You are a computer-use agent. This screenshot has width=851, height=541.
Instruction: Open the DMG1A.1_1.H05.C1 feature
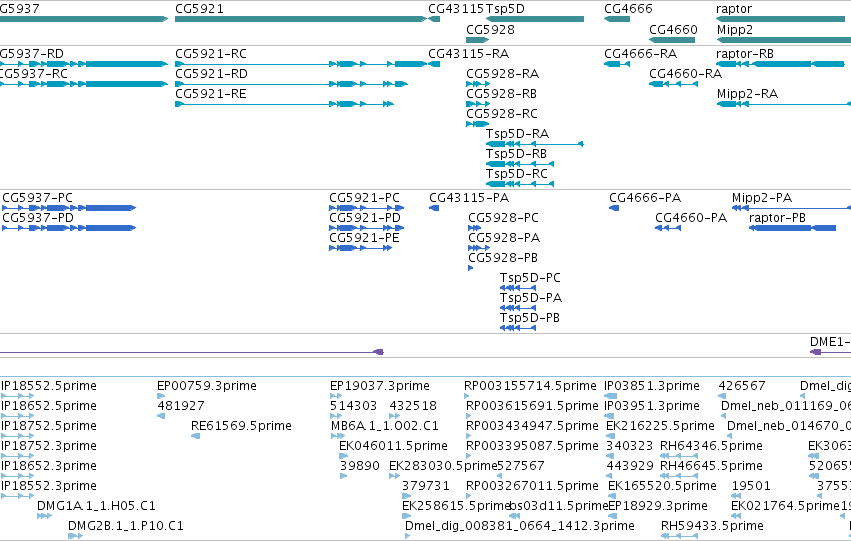(x=96, y=506)
